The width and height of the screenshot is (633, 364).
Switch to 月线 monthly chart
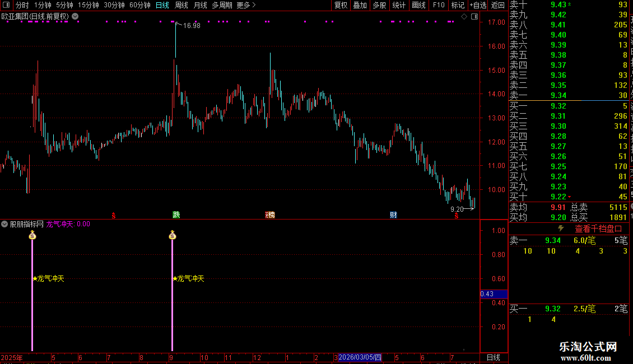200,5
